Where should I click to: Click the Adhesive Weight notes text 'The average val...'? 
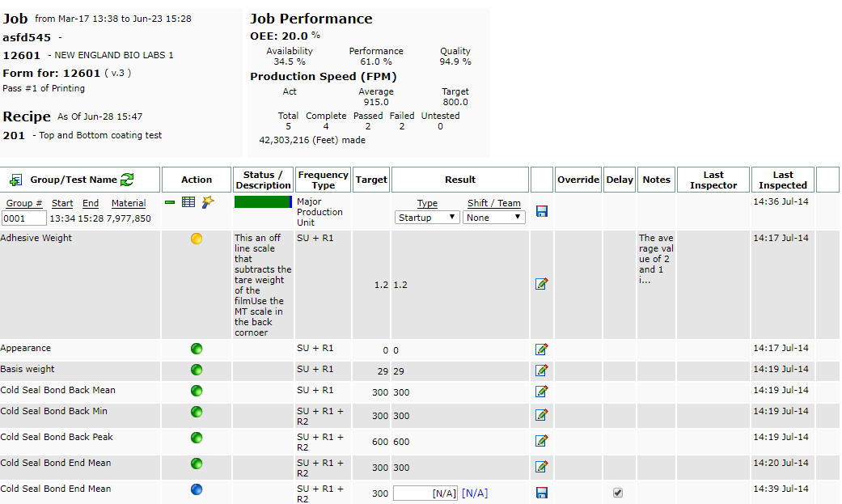[x=656, y=259]
